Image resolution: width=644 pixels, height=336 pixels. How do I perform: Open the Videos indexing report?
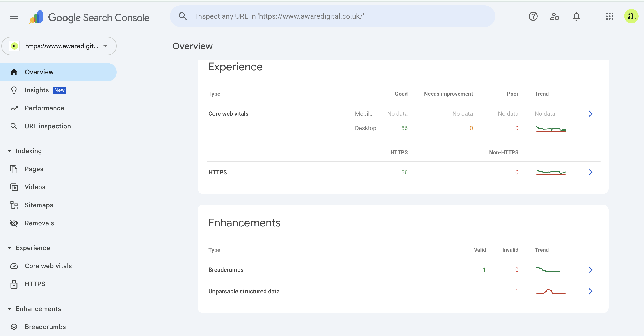coord(58,187)
